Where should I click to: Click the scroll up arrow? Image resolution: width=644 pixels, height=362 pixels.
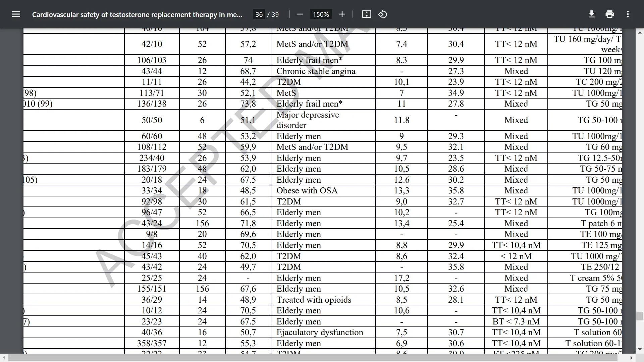(640, 33)
